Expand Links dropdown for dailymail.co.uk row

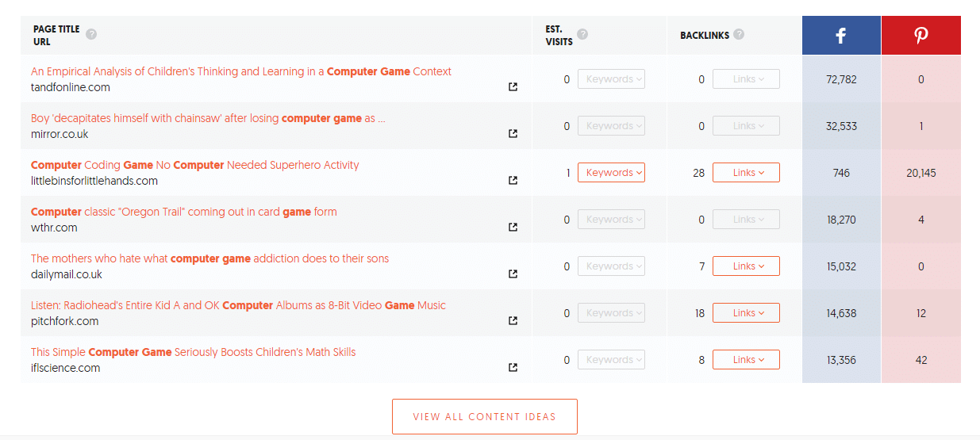click(746, 266)
